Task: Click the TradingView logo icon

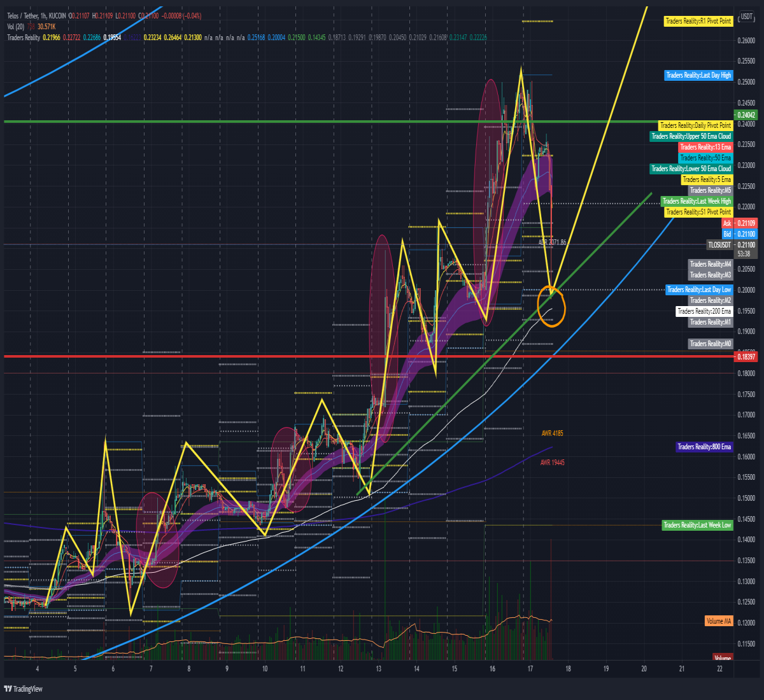Action: tap(8, 689)
